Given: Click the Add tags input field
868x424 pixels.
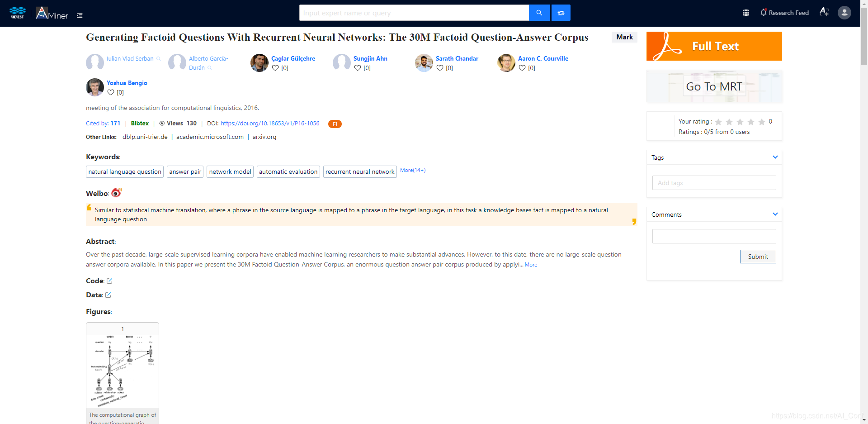Looking at the screenshot, I should click(x=714, y=183).
